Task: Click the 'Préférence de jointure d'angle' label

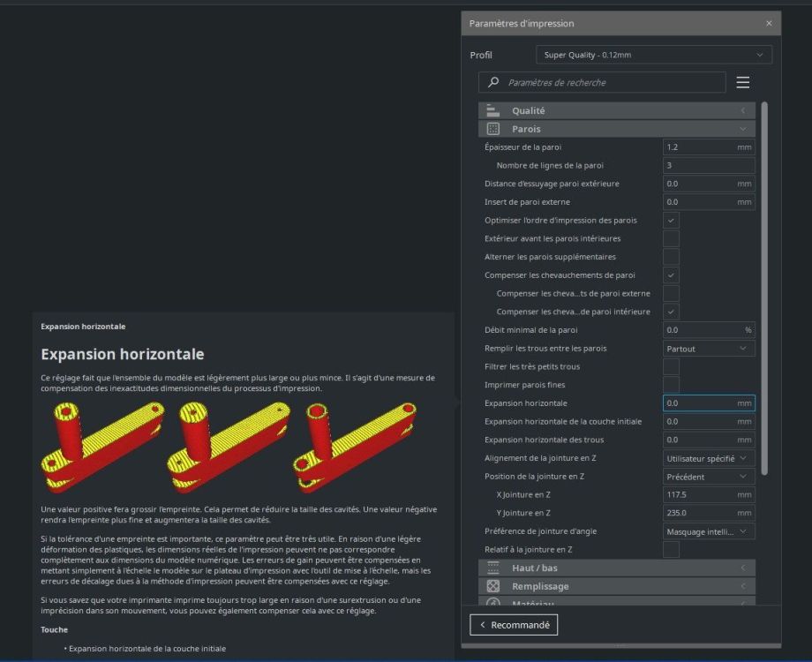Action: pyautogui.click(x=540, y=531)
